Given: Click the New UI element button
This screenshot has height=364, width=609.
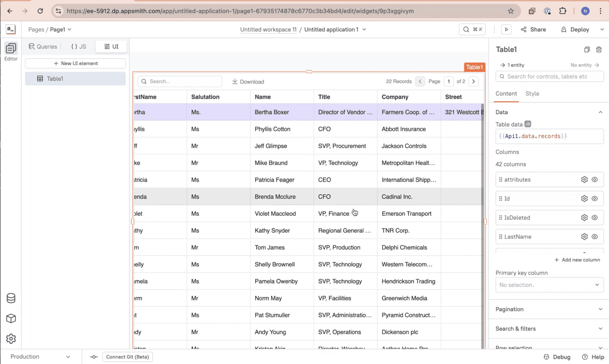Looking at the screenshot, I should [75, 64].
